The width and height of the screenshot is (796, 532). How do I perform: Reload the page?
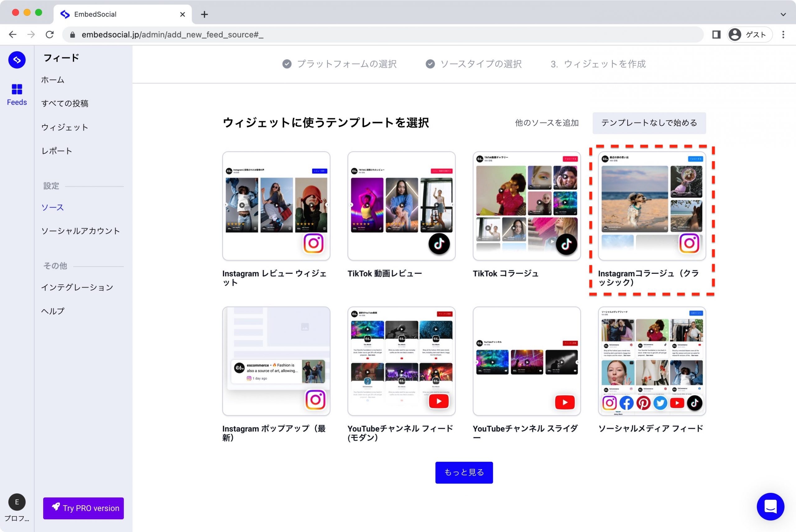pyautogui.click(x=50, y=34)
